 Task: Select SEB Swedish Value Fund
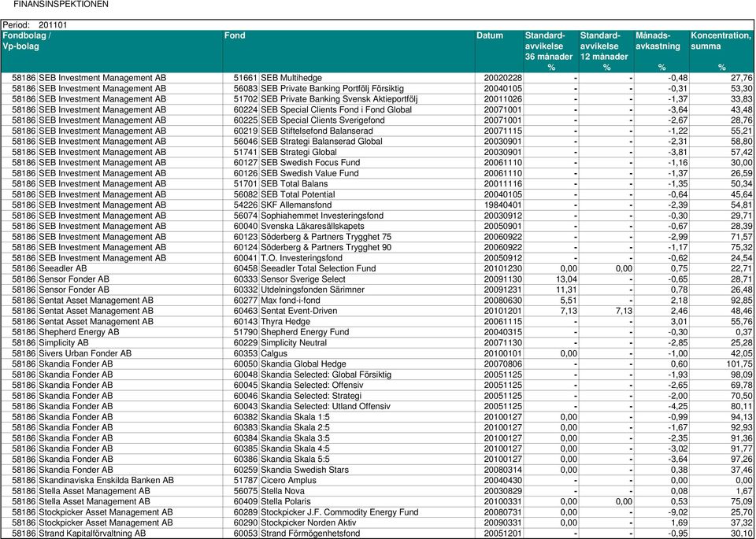point(309,173)
